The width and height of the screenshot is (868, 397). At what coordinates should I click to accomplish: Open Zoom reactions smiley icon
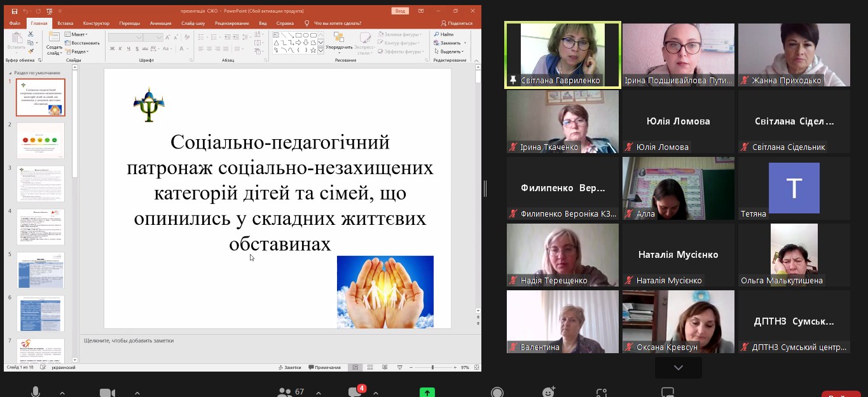click(x=549, y=392)
